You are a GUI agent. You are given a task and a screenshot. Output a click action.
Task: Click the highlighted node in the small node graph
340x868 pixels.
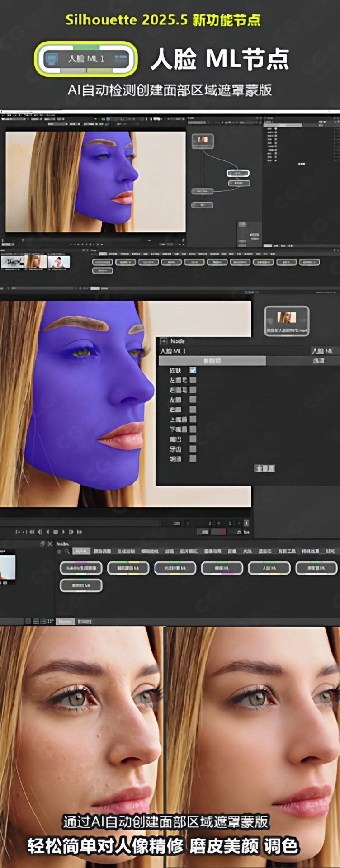click(238, 173)
